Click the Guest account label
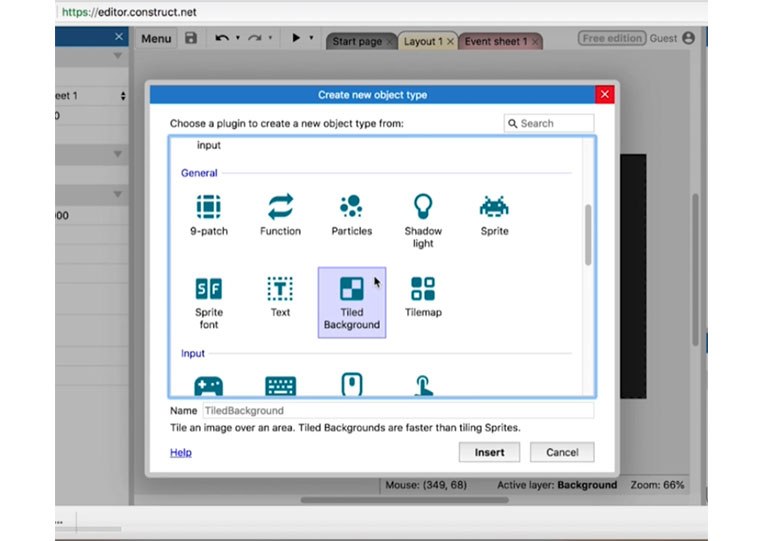Screen dimensions: 763x541 click(x=663, y=38)
